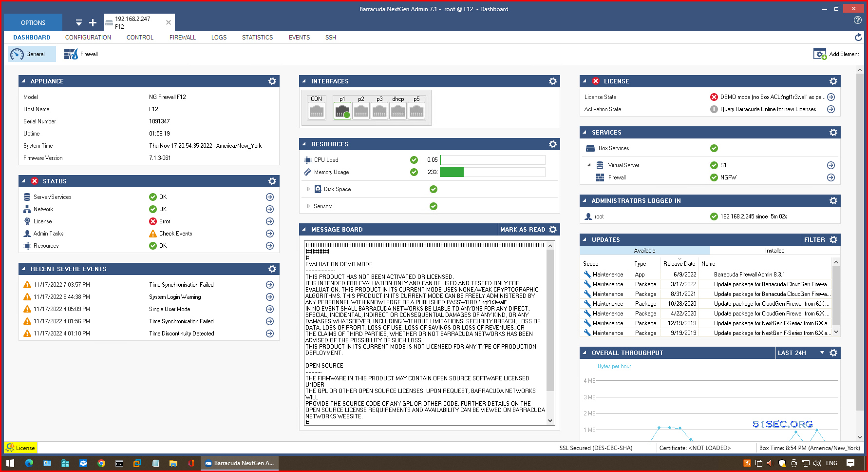Viewport: 868px width, 472px height.
Task: Open the SSH tab
Action: (x=331, y=38)
